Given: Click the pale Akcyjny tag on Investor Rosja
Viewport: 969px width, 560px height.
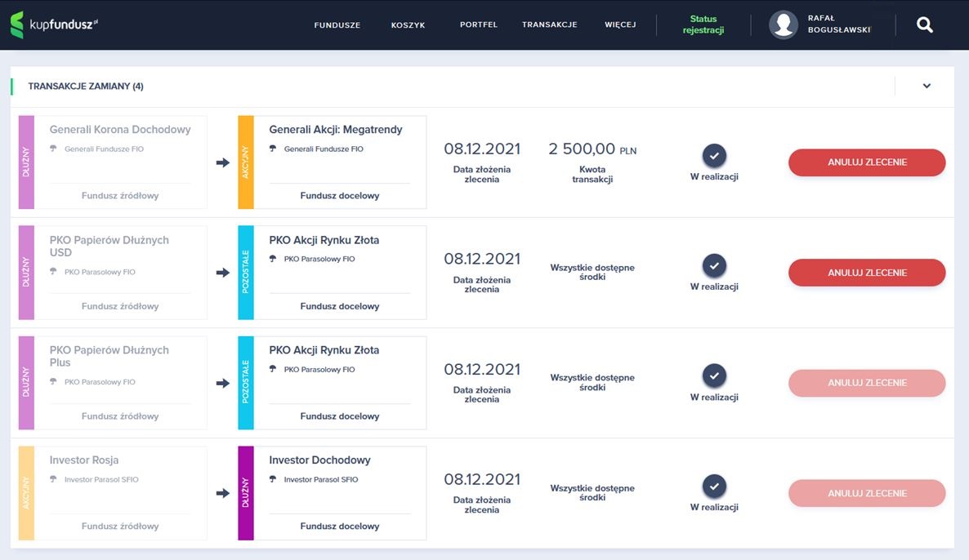Looking at the screenshot, I should coord(26,493).
